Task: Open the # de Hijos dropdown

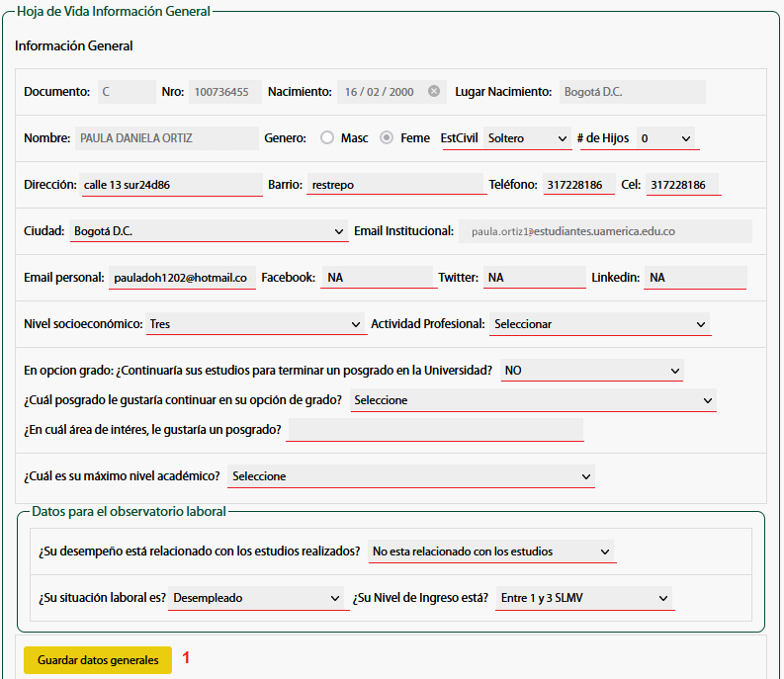Action: (x=666, y=138)
